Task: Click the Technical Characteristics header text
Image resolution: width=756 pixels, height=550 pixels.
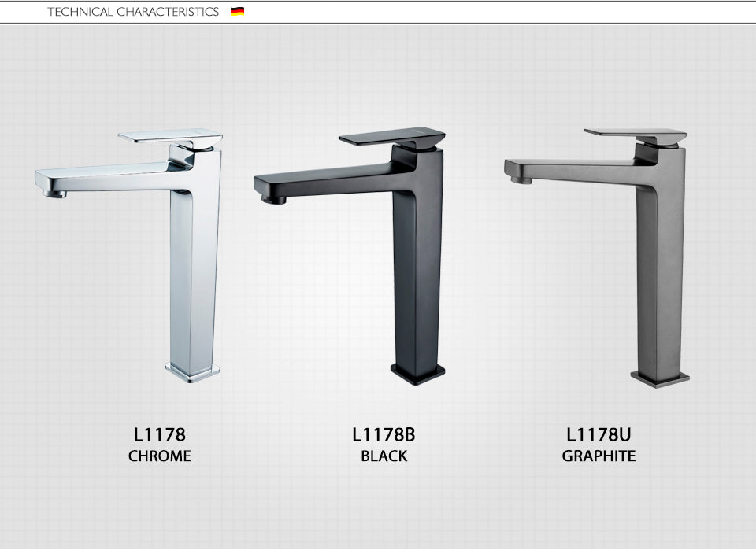Action: click(x=133, y=12)
